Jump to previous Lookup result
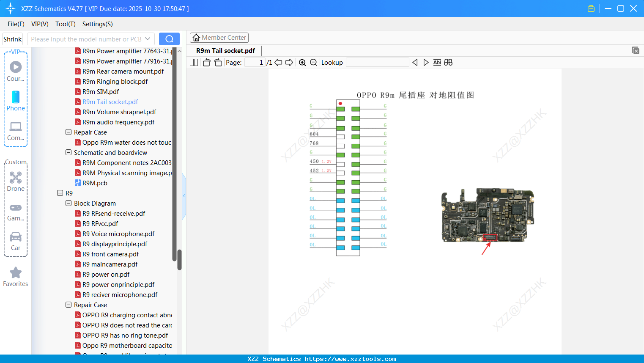 [415, 63]
